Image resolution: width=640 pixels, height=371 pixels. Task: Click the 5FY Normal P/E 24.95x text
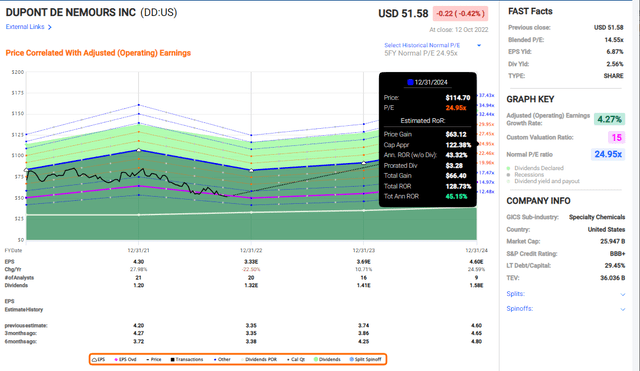[x=421, y=53]
